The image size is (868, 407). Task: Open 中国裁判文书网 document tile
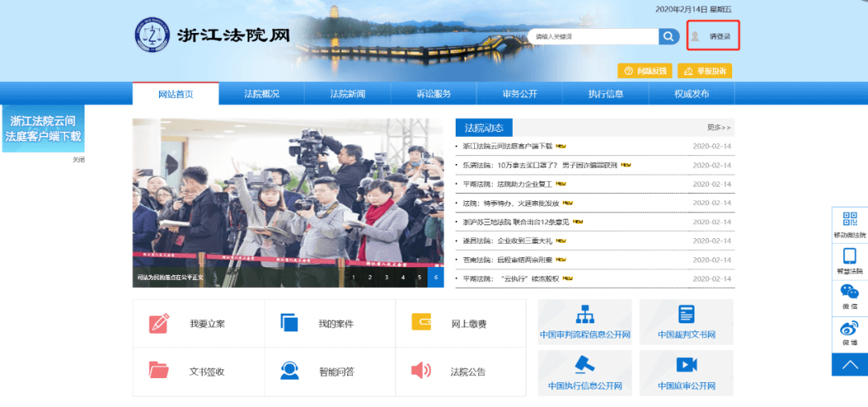coord(686,322)
